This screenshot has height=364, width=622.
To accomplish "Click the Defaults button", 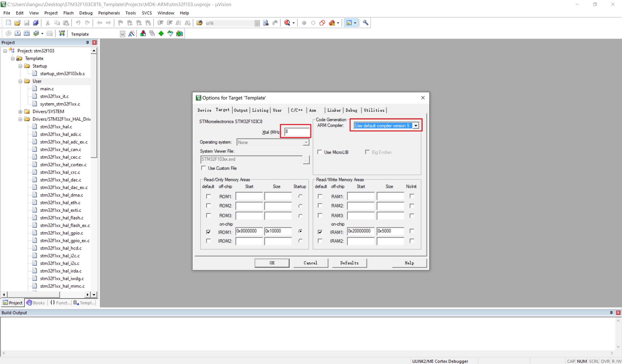I will 349,263.
